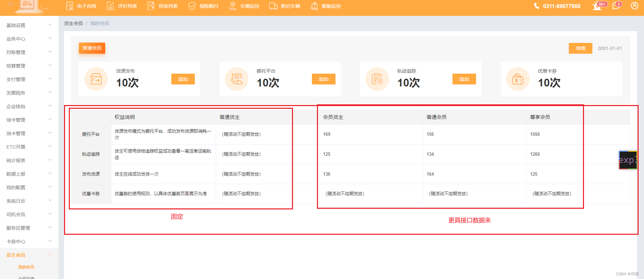Image resolution: width=644 pixels, height=279 pixels.
Task: Click the 委托平台 card icon
Action: (237, 79)
